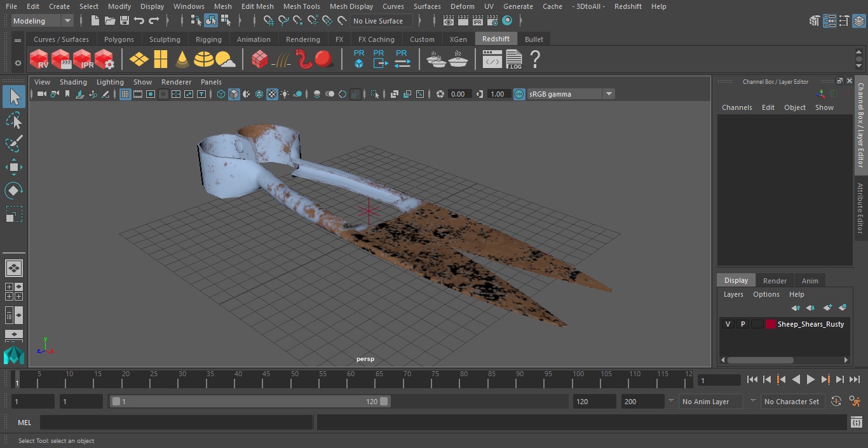Choose the Paint selection tool
The image size is (868, 448).
13,143
